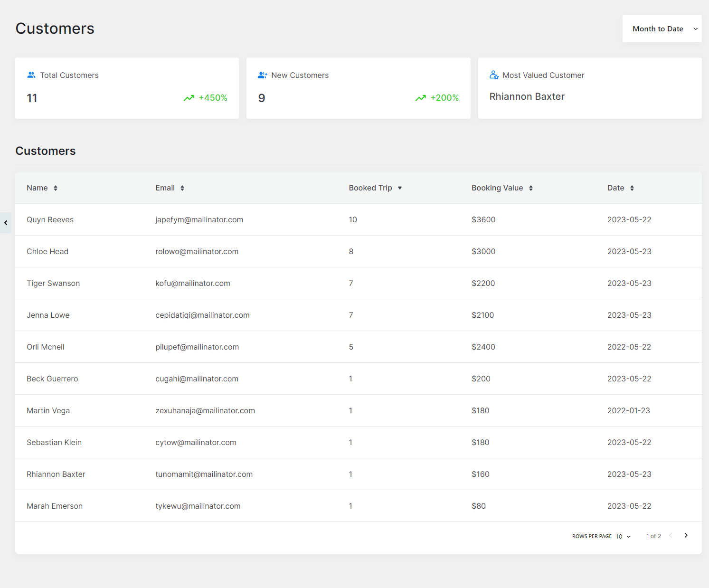Go to next page arrow

(x=686, y=535)
